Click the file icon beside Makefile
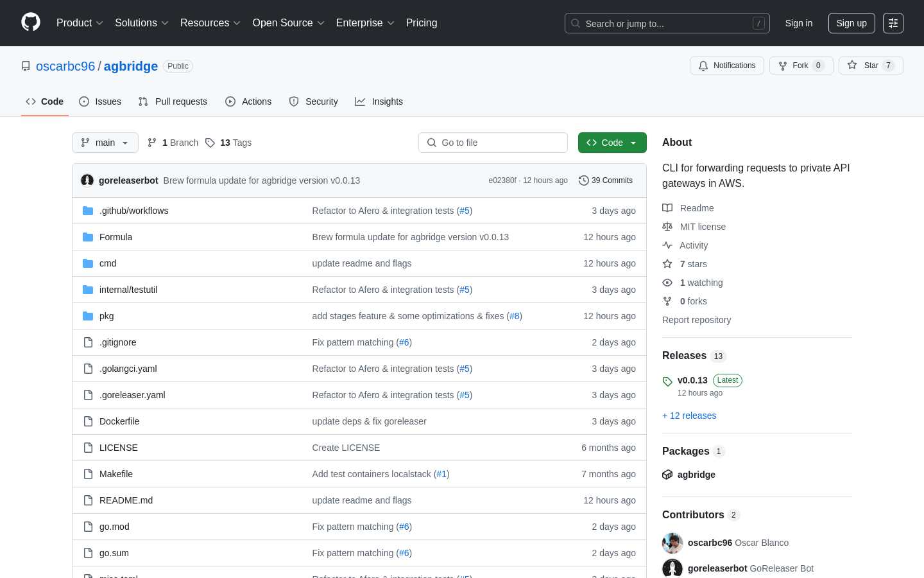 coord(88,474)
